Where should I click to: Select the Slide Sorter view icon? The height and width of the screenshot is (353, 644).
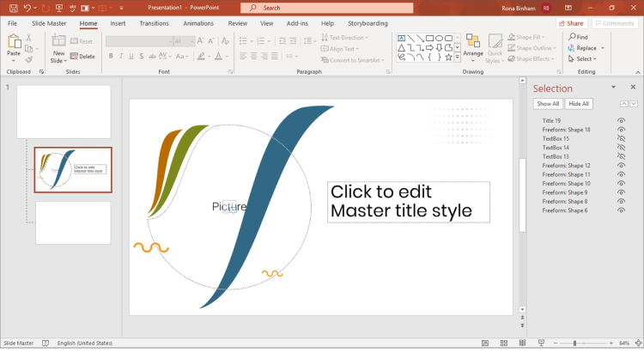pos(504,344)
